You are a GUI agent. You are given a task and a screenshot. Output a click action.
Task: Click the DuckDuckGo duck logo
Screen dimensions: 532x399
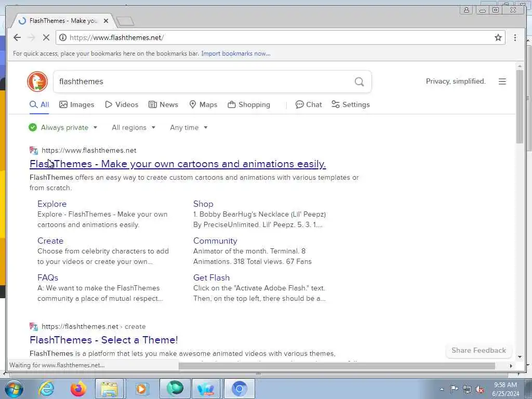point(37,82)
